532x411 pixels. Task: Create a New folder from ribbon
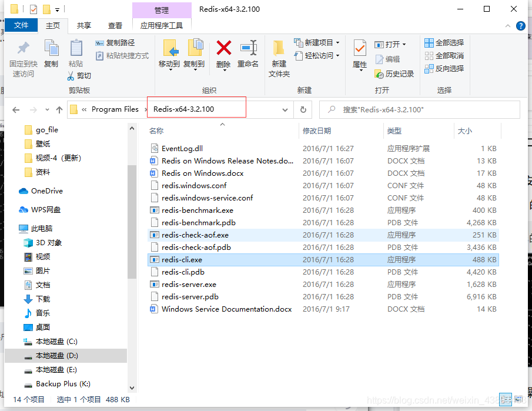(279, 58)
